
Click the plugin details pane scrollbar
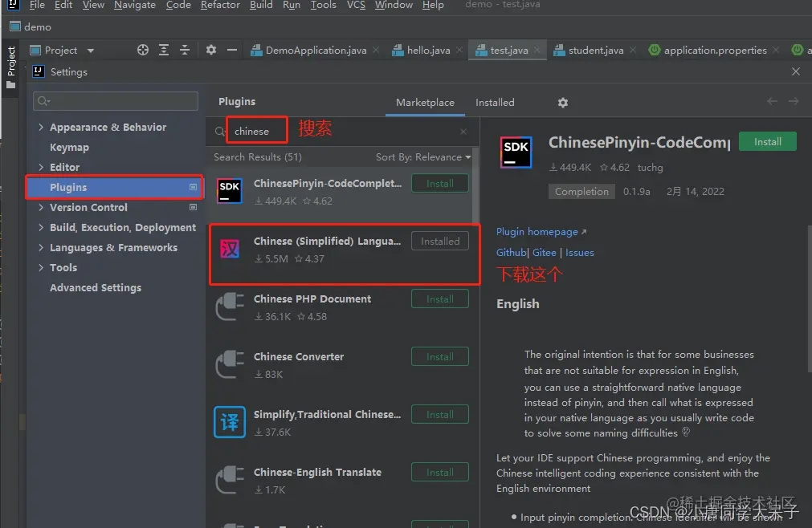click(x=810, y=298)
